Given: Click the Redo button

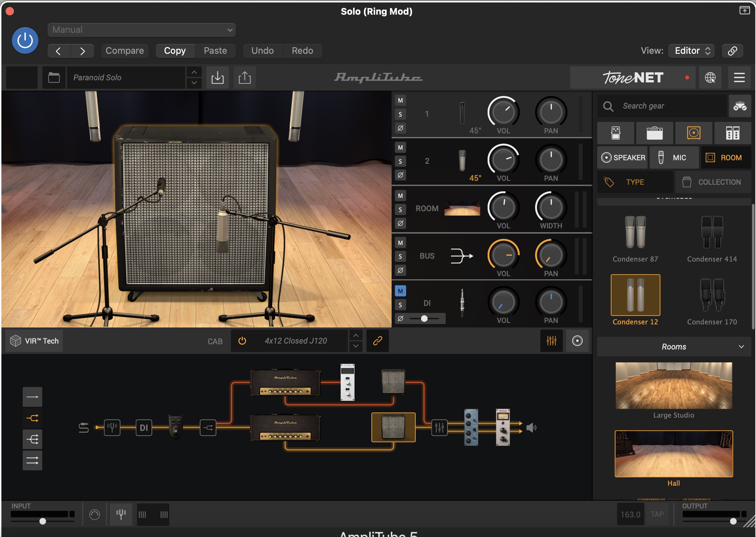Looking at the screenshot, I should point(302,51).
